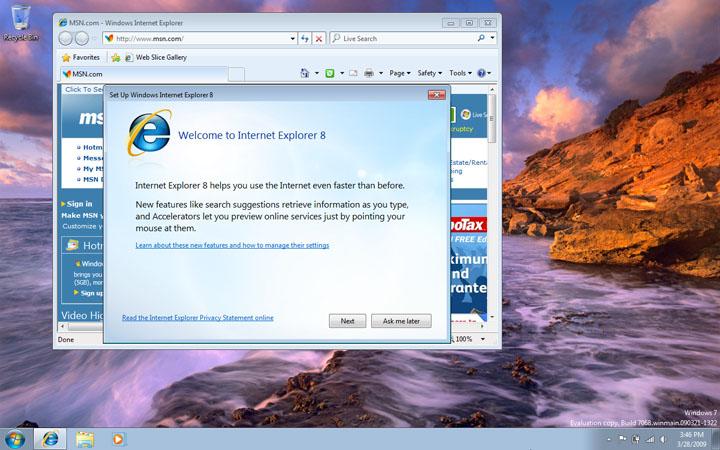
Task: Open the Safety menu
Action: click(430, 73)
